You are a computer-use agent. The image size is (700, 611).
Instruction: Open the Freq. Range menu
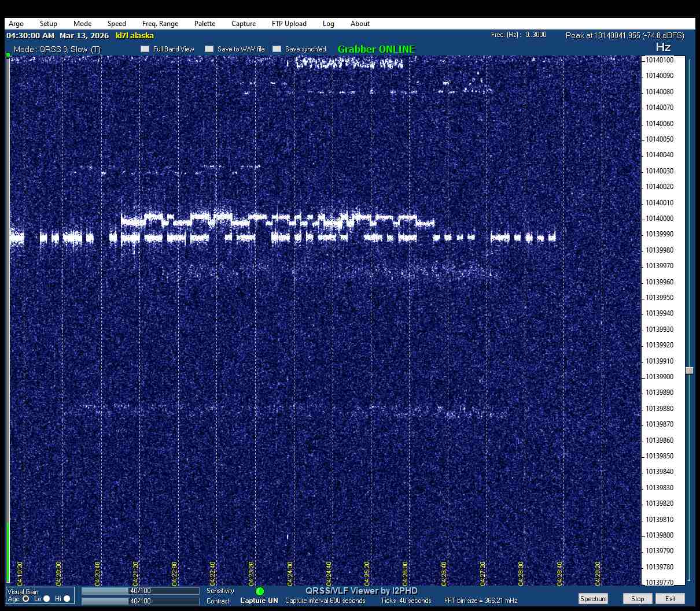[x=160, y=24]
